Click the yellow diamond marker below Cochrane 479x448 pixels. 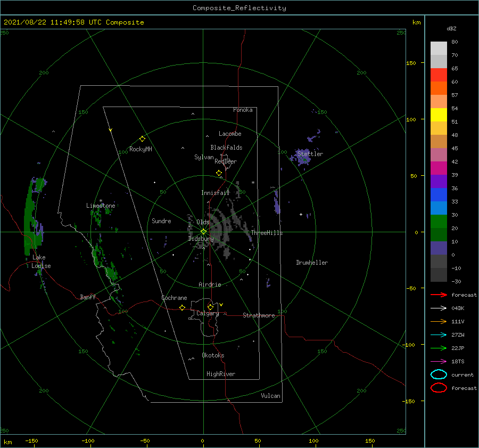tap(183, 307)
